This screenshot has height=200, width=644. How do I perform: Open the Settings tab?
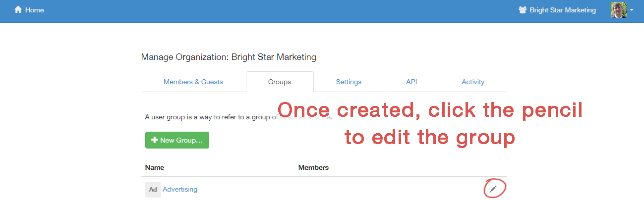coord(349,82)
